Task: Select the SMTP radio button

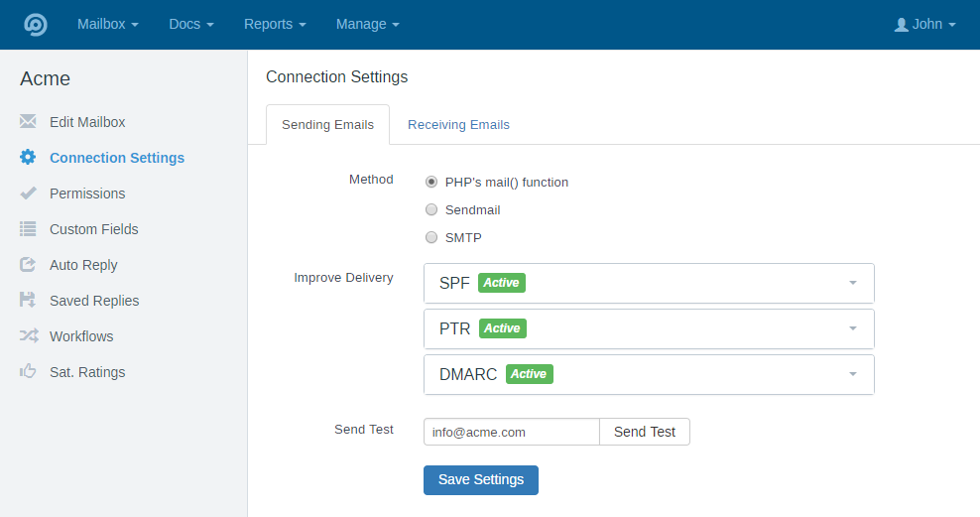Action: pyautogui.click(x=431, y=237)
